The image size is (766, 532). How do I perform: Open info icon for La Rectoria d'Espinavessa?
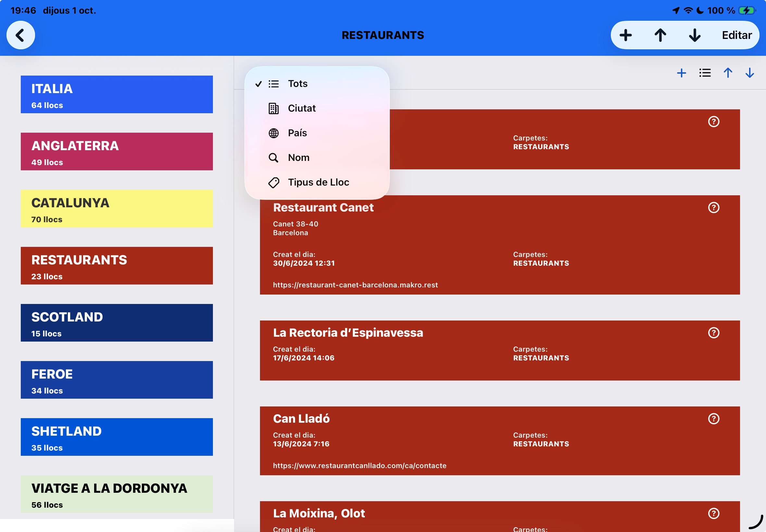point(714,333)
